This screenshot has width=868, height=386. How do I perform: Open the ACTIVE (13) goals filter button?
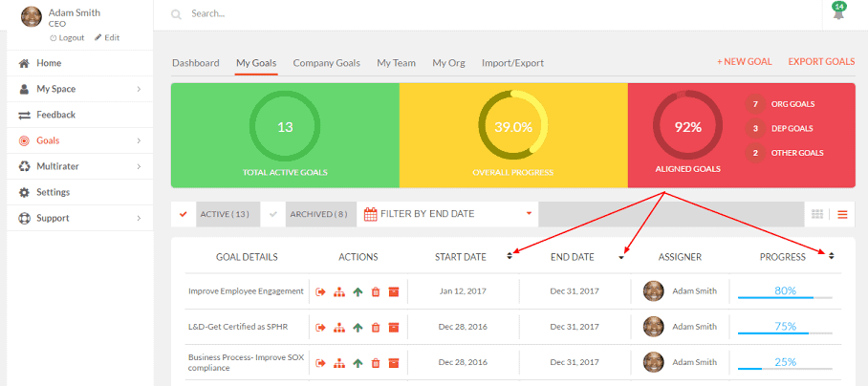pyautogui.click(x=228, y=214)
